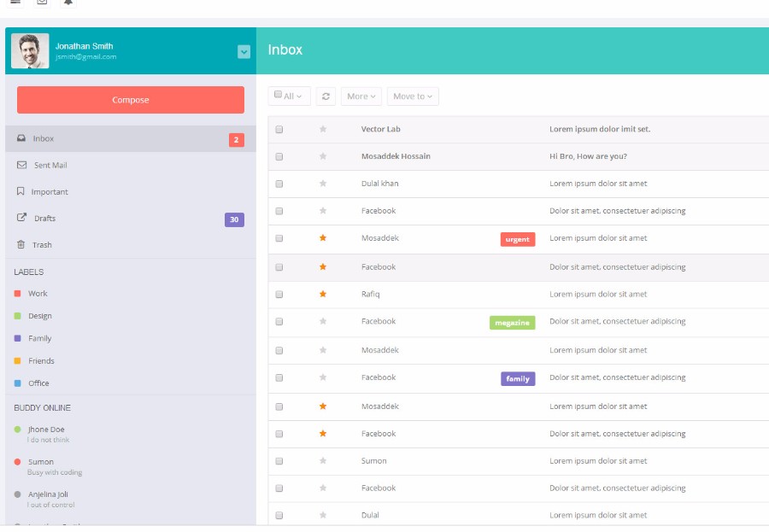
Task: Filter by the Friends label
Action: tap(41, 361)
